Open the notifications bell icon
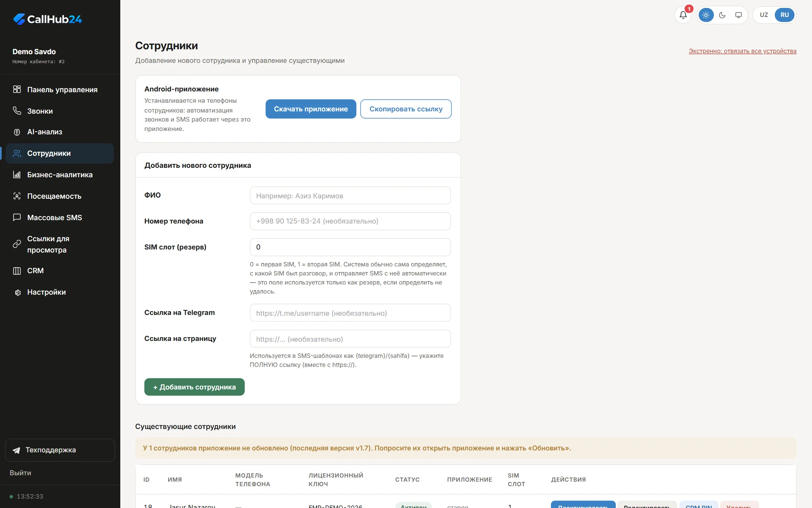812x508 pixels. click(x=683, y=15)
